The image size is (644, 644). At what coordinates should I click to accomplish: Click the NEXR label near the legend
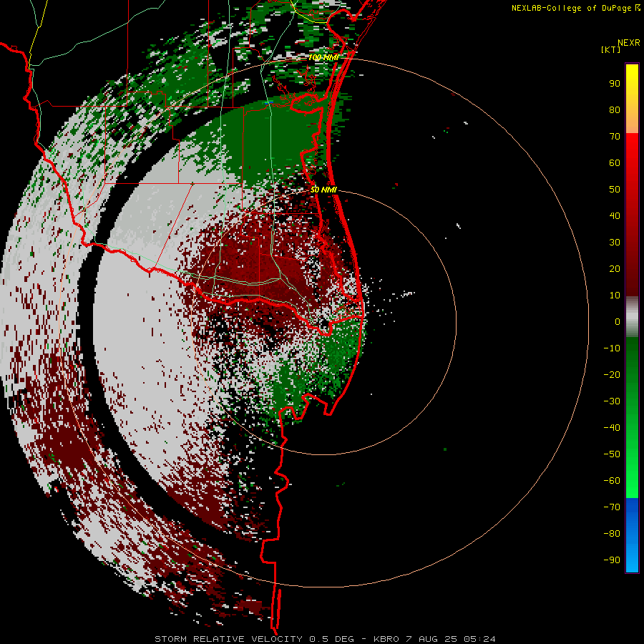click(x=629, y=43)
